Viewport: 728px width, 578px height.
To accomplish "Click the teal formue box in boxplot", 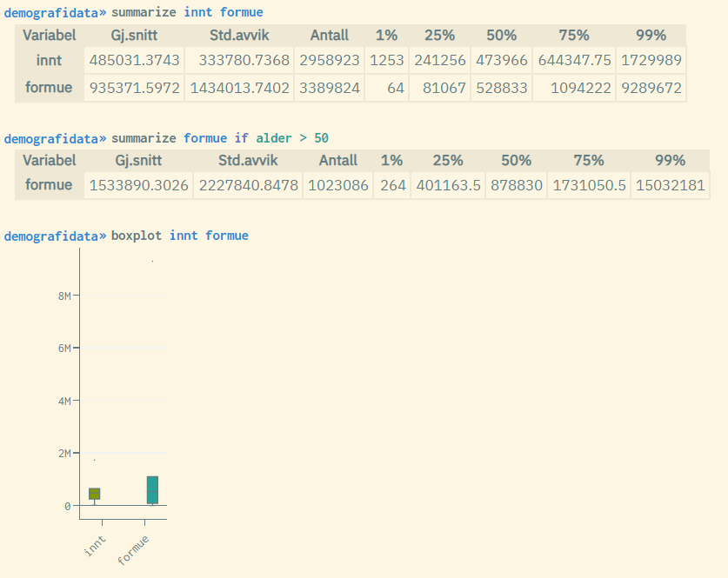I will tap(152, 489).
